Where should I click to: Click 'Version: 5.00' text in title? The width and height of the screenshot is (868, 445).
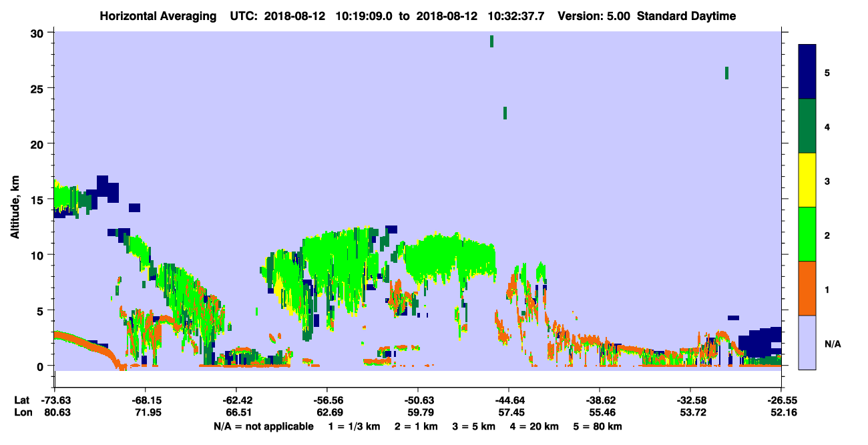pyautogui.click(x=596, y=16)
